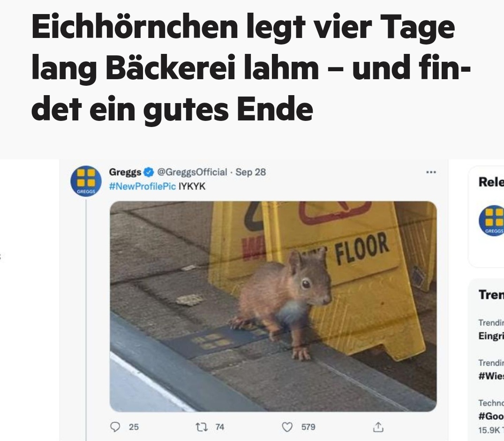Image resolution: width=504 pixels, height=441 pixels.
Task: Open the trending hashtag starting #Goo
Action: pos(491,416)
